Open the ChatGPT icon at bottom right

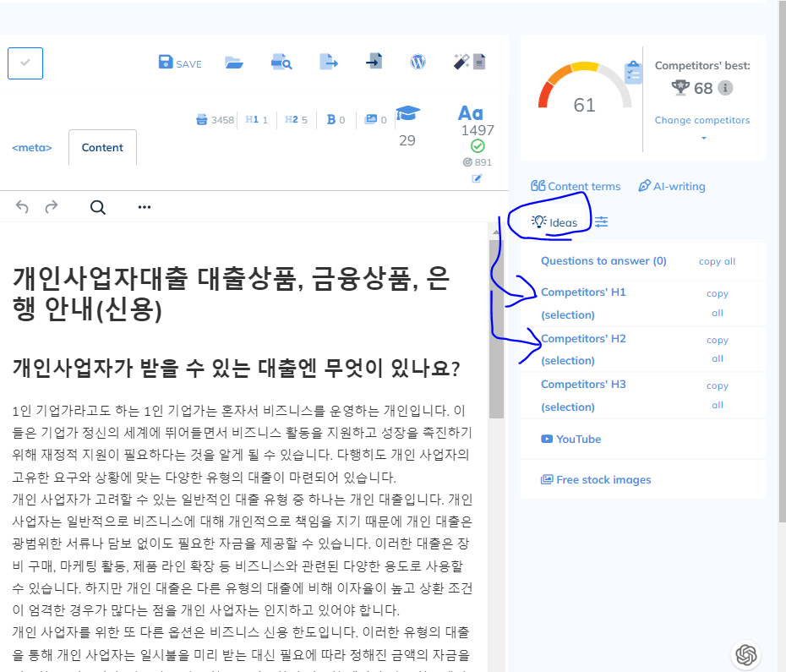coord(745,654)
